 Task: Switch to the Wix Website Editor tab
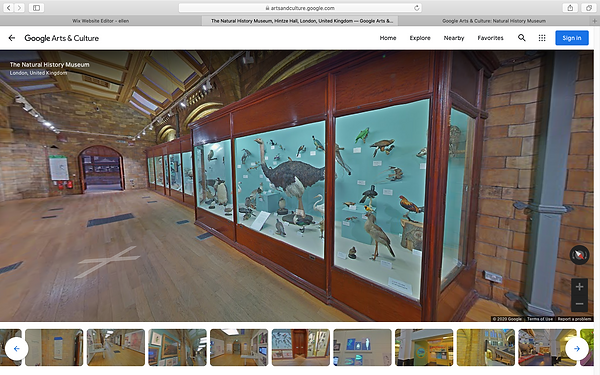coord(101,21)
